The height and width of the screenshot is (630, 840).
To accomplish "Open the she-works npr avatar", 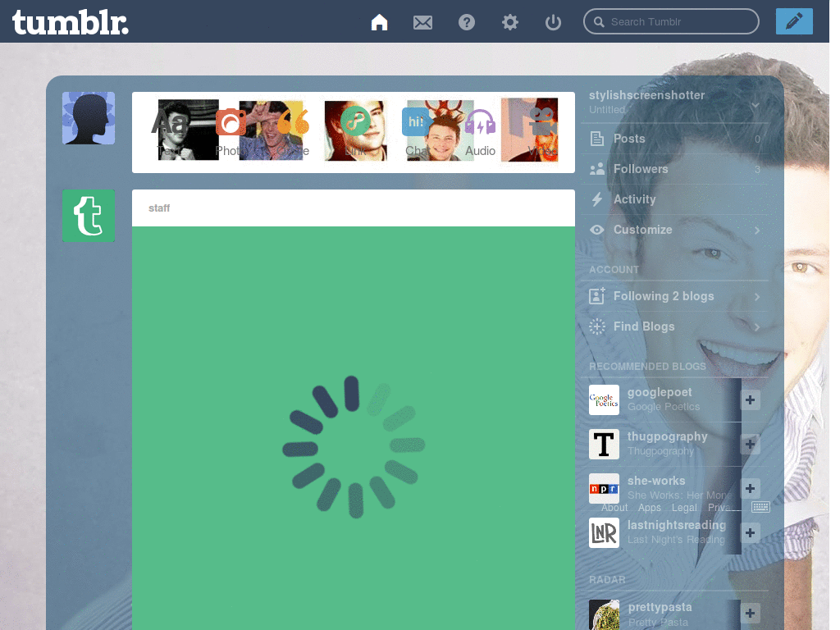I will tap(604, 489).
